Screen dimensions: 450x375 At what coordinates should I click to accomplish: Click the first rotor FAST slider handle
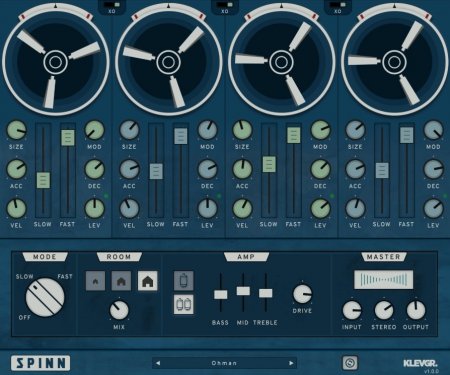tap(68, 138)
